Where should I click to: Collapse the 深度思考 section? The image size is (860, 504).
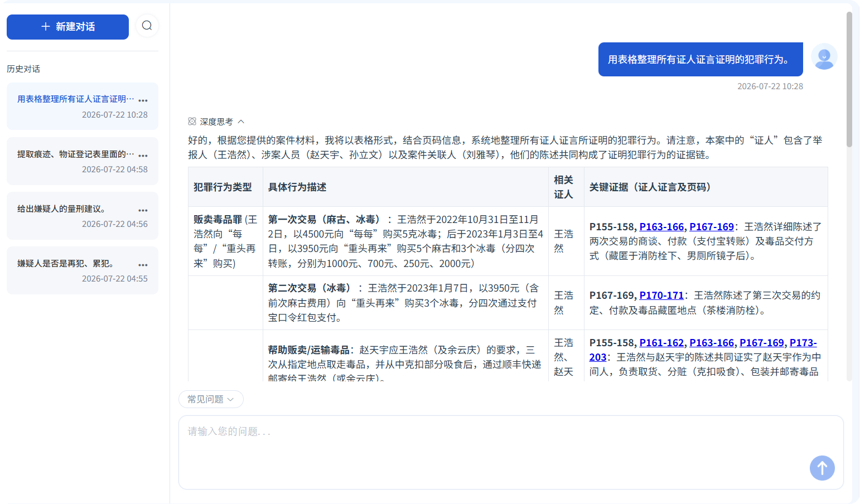(241, 122)
